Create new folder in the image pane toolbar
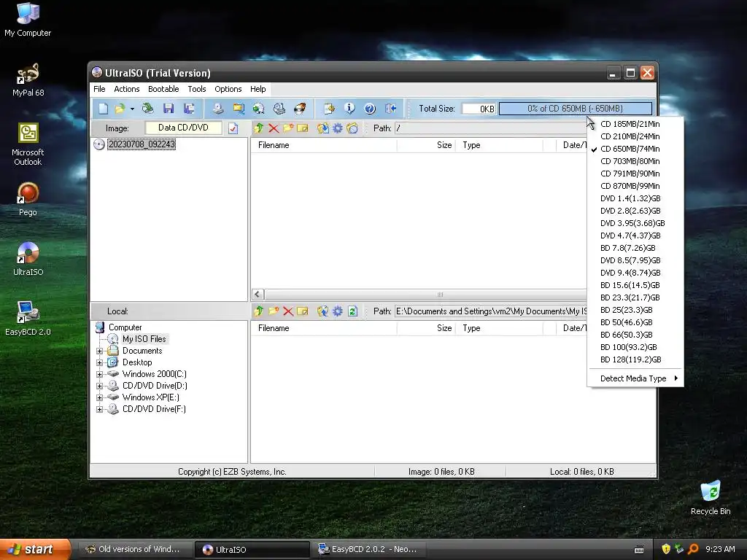Image resolution: width=747 pixels, height=560 pixels. [287, 128]
